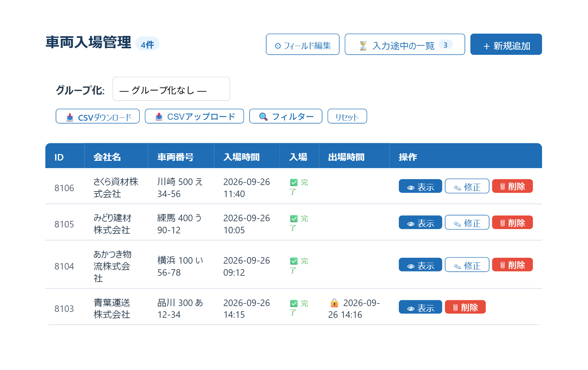Open the 入力途中の一覧 drafts list
Screen dimensions: 588x370
[x=405, y=44]
